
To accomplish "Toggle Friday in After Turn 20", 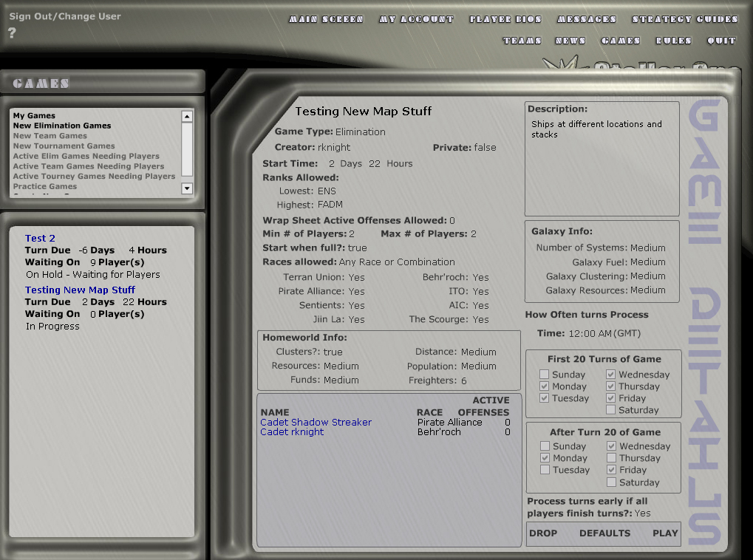I will click(611, 470).
